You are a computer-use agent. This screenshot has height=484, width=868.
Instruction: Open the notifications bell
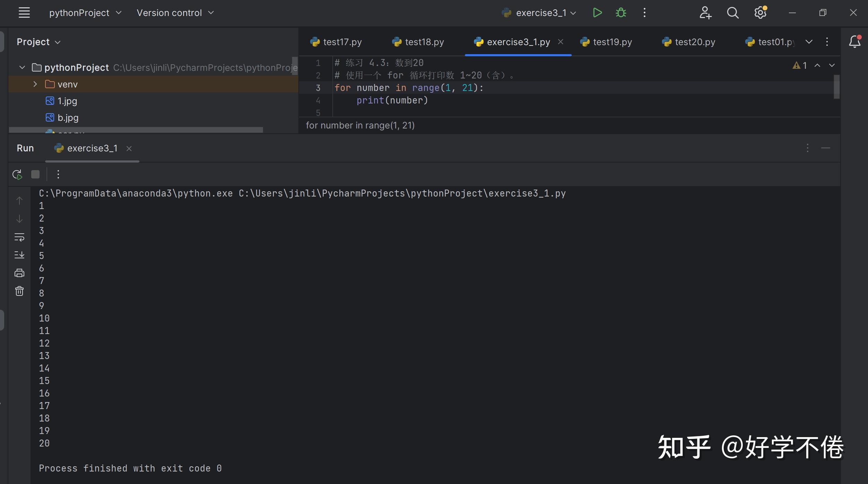854,42
